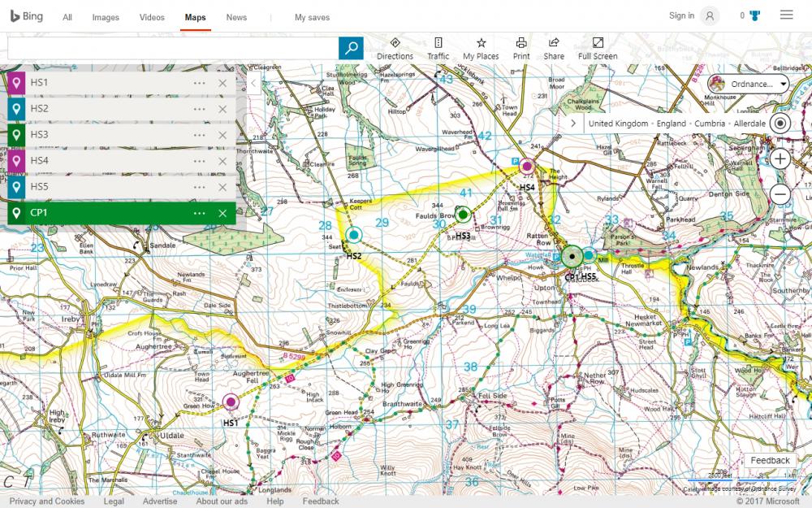
Task: Open the footer Feedback link
Action: [x=321, y=501]
